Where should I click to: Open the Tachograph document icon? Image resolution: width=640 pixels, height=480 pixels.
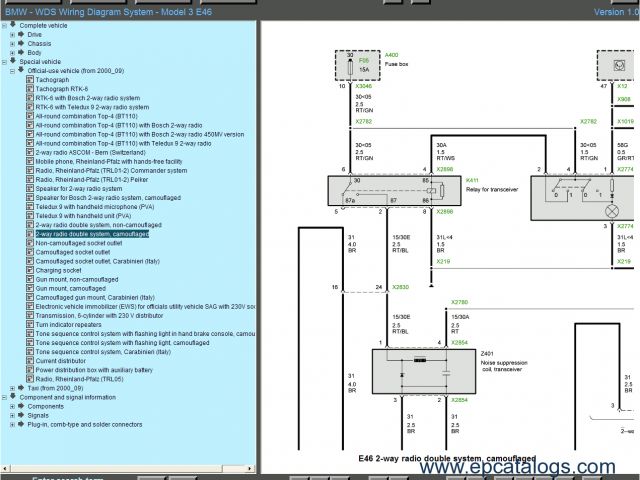tap(30, 80)
